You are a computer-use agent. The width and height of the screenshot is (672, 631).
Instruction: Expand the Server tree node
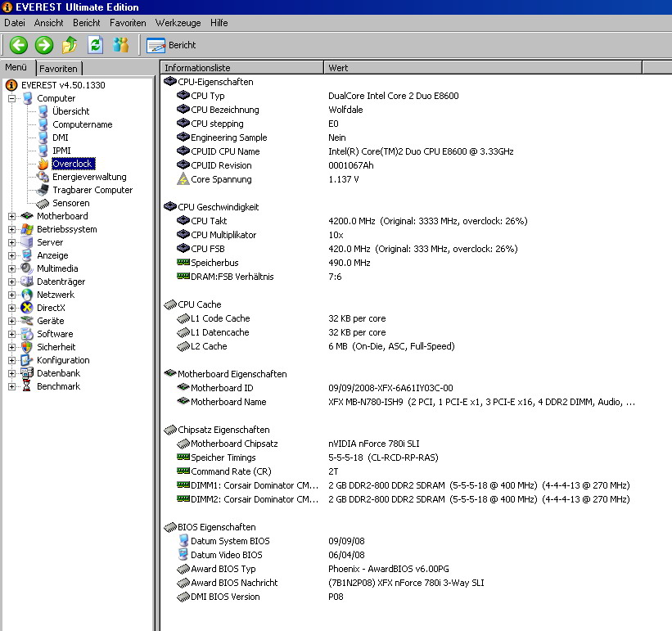click(11, 242)
